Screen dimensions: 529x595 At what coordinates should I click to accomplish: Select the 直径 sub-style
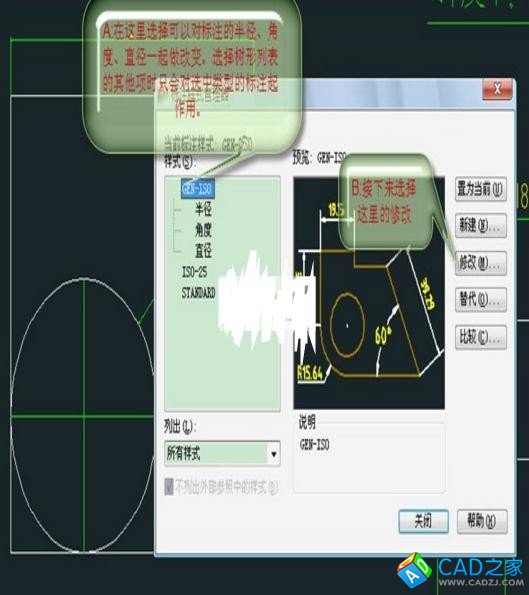tap(203, 251)
